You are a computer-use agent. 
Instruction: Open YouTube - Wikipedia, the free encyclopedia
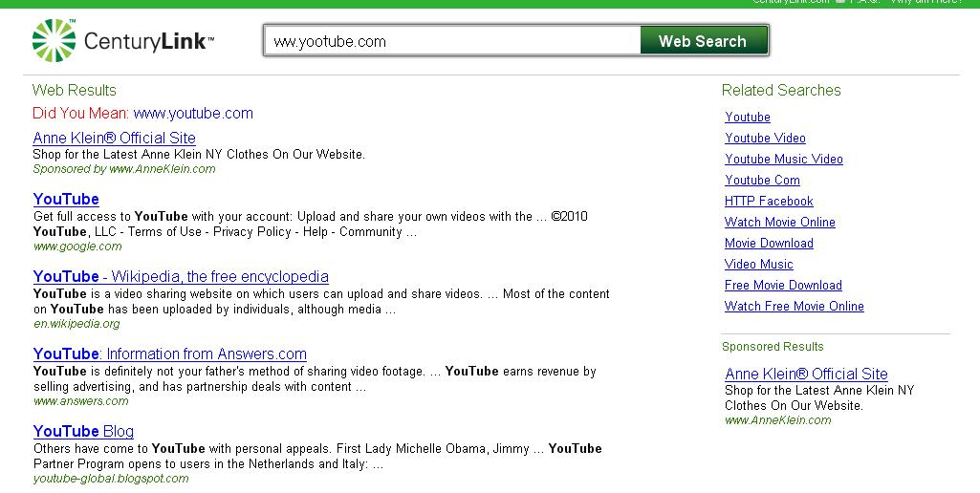182,276
